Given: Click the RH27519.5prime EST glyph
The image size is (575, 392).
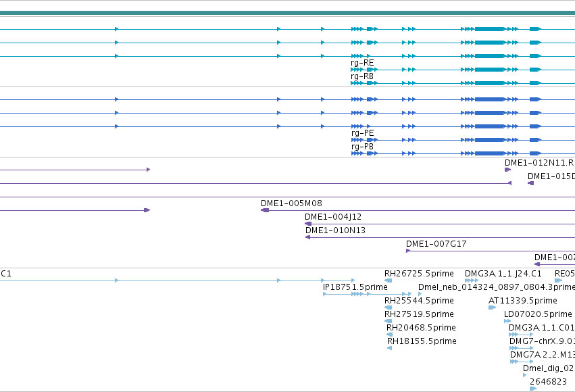Looking at the screenshot, I should [388, 321].
